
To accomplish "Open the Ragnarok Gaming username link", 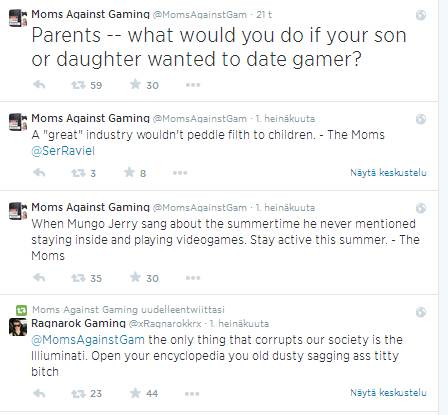I will click(78, 323).
